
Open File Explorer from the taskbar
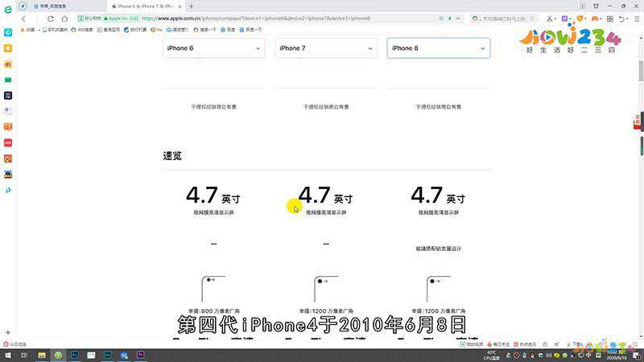click(x=42, y=356)
